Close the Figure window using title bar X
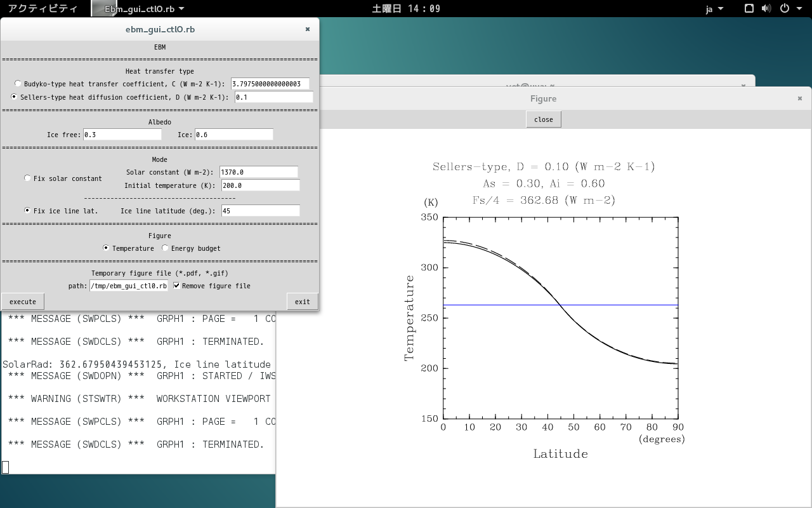 click(800, 98)
